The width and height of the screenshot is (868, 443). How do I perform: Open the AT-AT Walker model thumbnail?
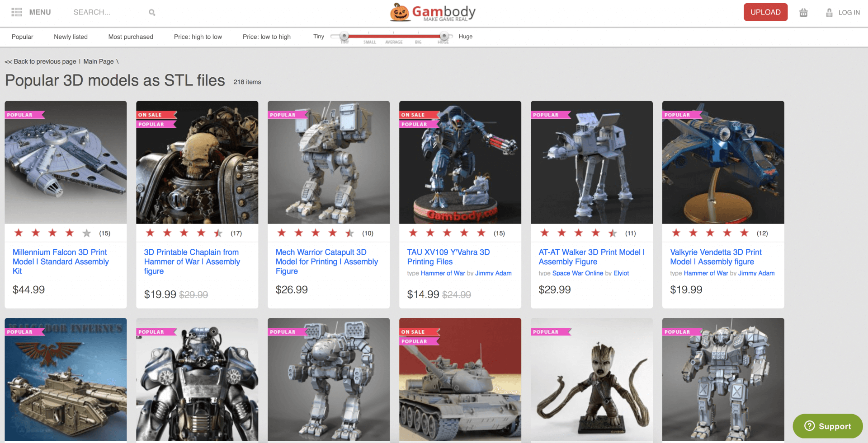click(x=591, y=162)
